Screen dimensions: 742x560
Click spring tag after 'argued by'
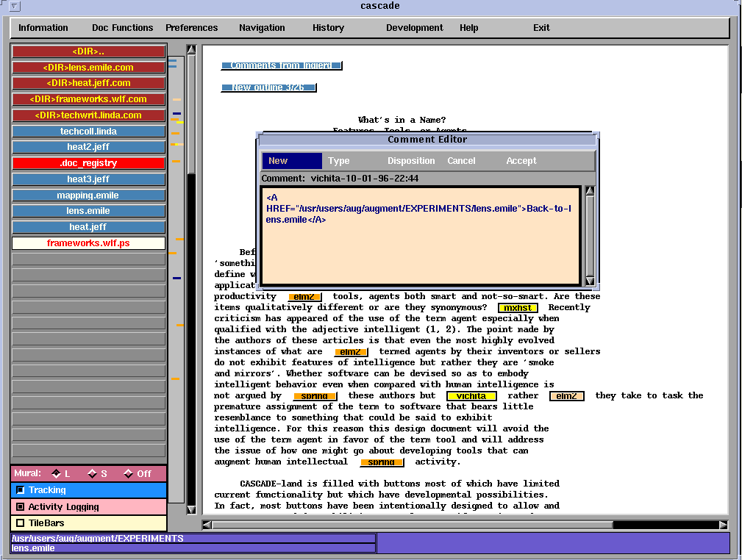point(315,396)
